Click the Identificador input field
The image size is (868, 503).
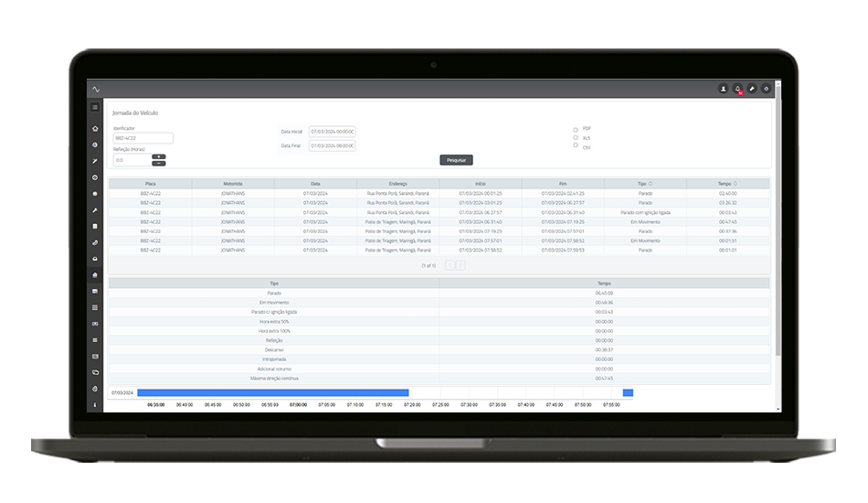143,138
